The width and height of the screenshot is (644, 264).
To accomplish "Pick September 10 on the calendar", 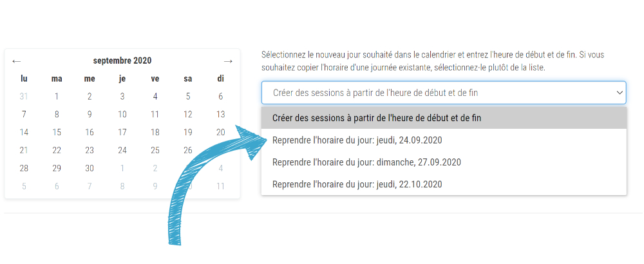I will click(122, 115).
